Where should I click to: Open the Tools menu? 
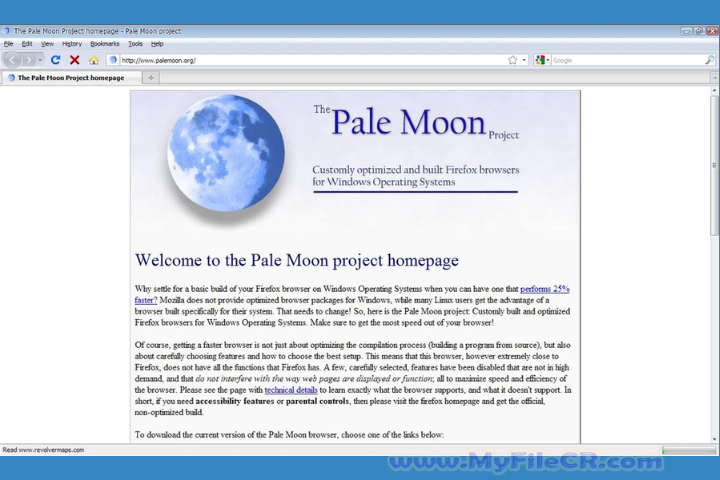tap(135, 44)
